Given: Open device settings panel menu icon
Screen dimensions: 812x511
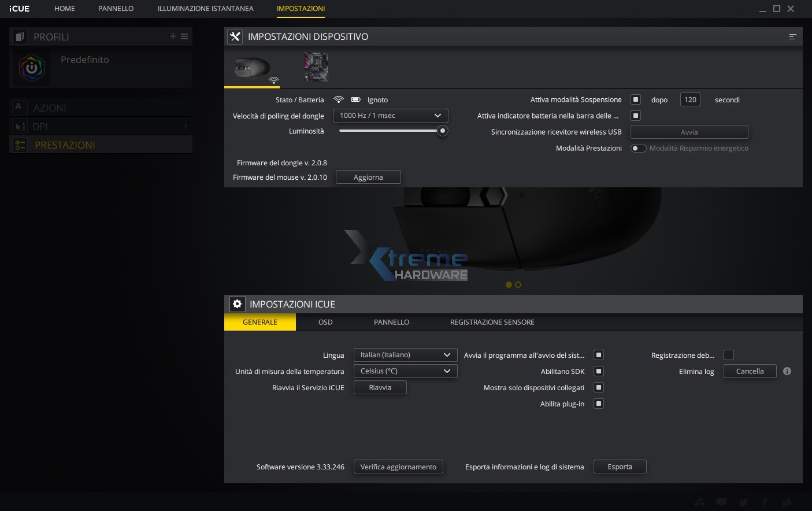Looking at the screenshot, I should tap(792, 36).
